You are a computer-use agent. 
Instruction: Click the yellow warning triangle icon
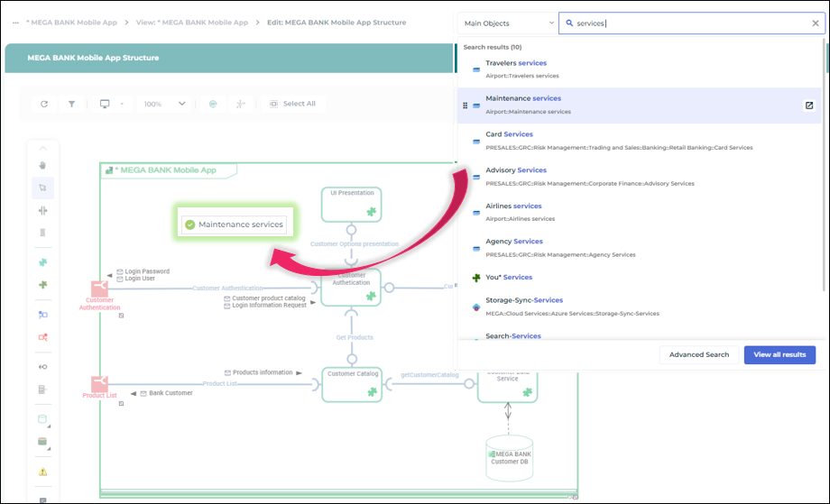42,471
